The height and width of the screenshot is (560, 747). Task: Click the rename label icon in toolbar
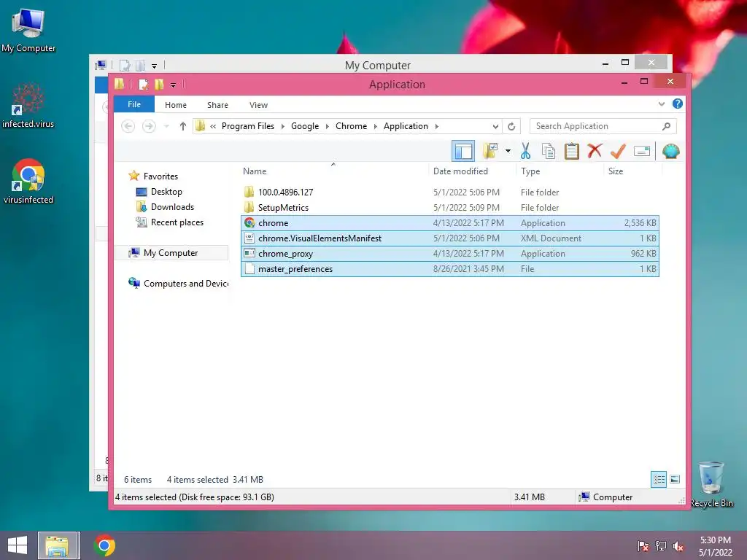[x=642, y=152]
